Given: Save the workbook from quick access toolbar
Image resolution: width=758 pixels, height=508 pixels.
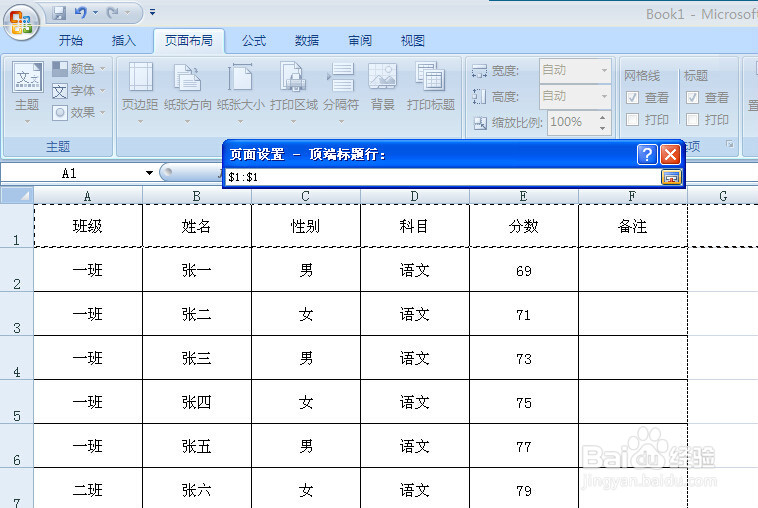Looking at the screenshot, I should [x=59, y=13].
